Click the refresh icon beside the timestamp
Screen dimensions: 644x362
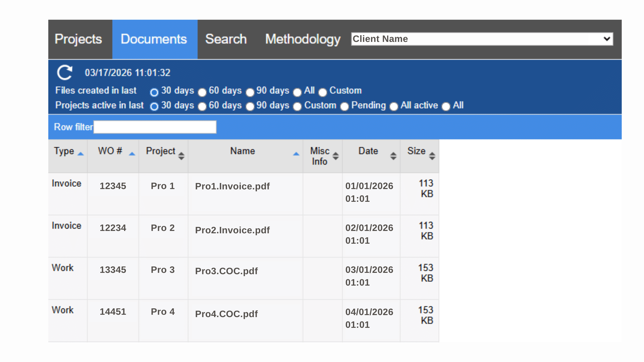[65, 72]
